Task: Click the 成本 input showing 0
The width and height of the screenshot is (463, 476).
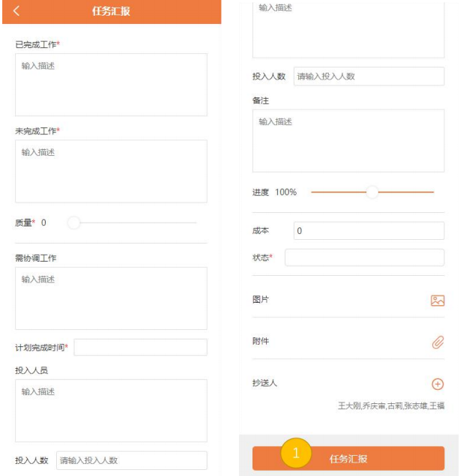Action: coord(369,231)
